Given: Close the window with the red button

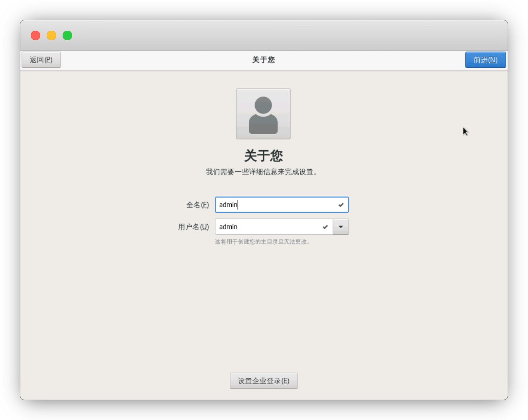Looking at the screenshot, I should coord(35,35).
